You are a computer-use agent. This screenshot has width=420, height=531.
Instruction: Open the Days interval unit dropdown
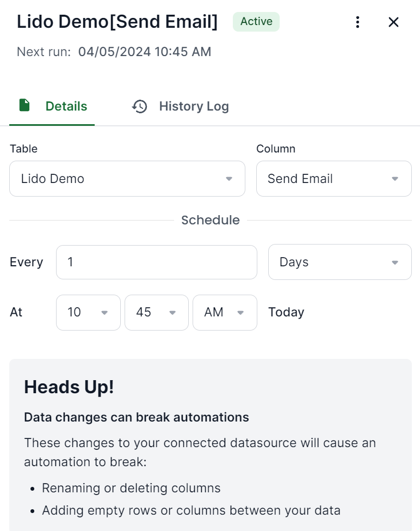click(339, 262)
